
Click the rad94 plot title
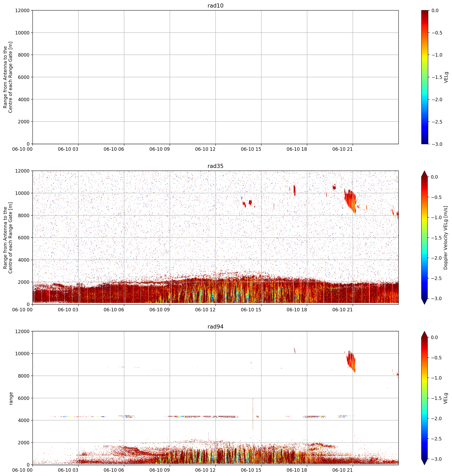[215, 327]
